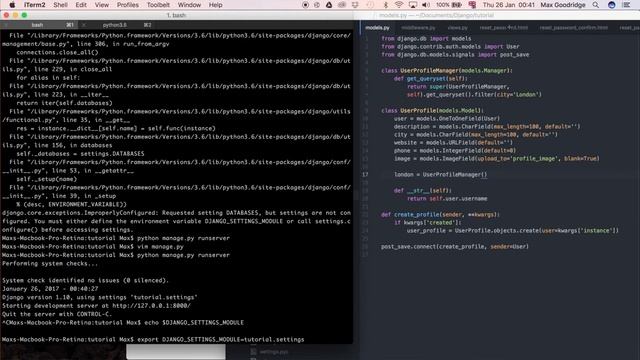
Task: Click the 'user = models.OneToOneField(User)' line
Action: 447,119
